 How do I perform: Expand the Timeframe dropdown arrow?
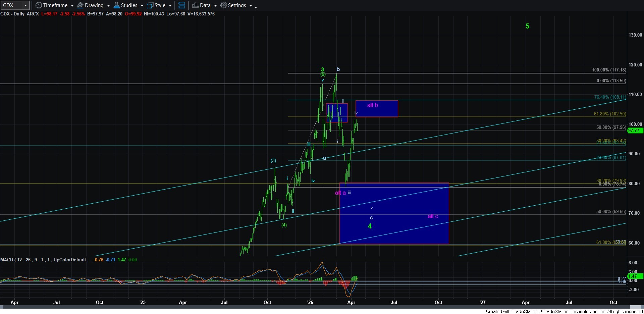[72, 6]
